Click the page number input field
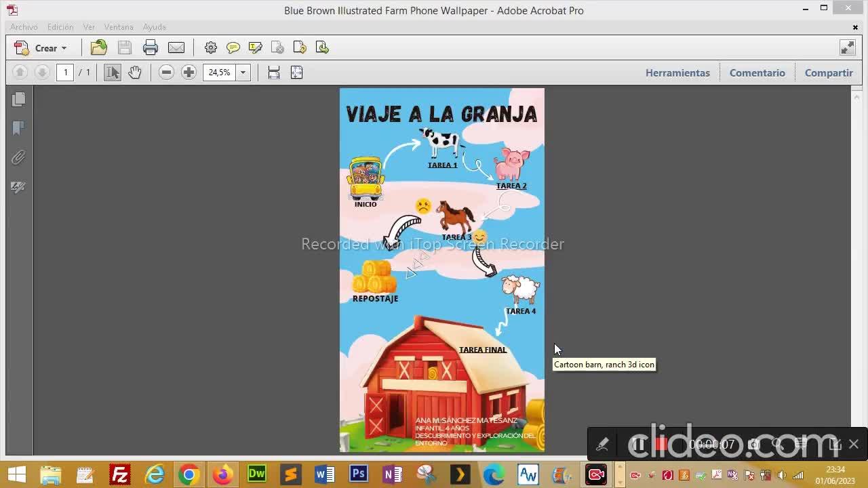The width and height of the screenshot is (868, 488). (x=65, y=73)
